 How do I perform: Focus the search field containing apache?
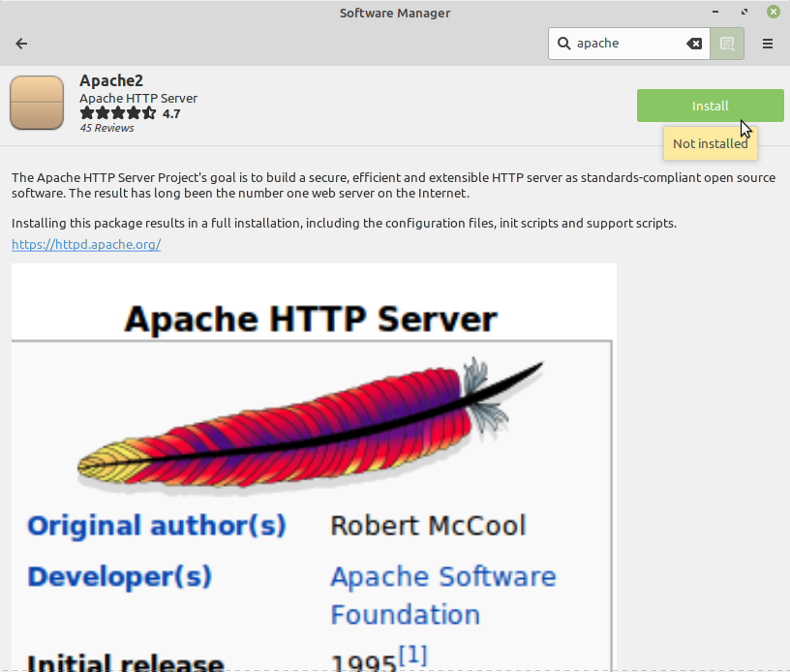tap(628, 44)
